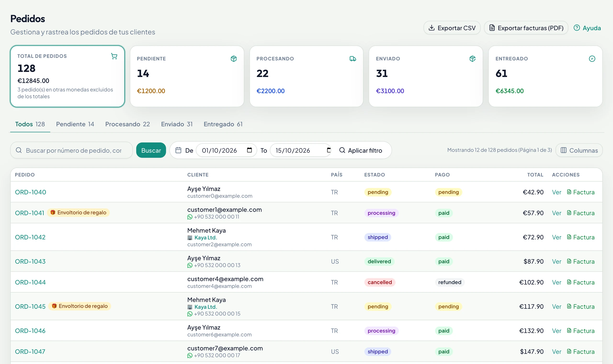This screenshot has width=613, height=364.
Task: Click the magnifier icon in search box
Action: coord(19,150)
